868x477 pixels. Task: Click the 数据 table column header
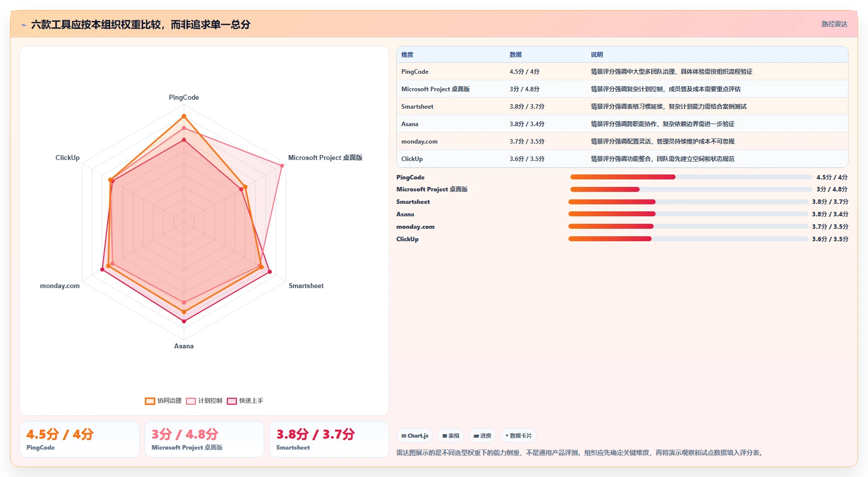516,55
